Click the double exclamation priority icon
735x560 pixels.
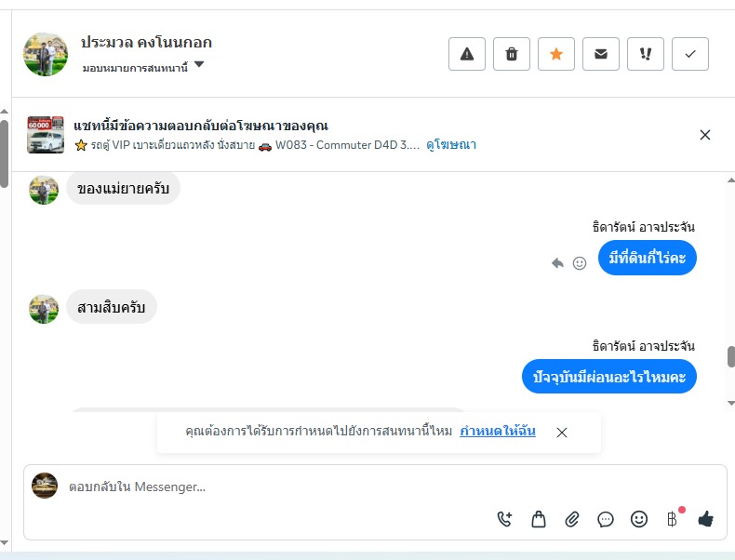646,54
